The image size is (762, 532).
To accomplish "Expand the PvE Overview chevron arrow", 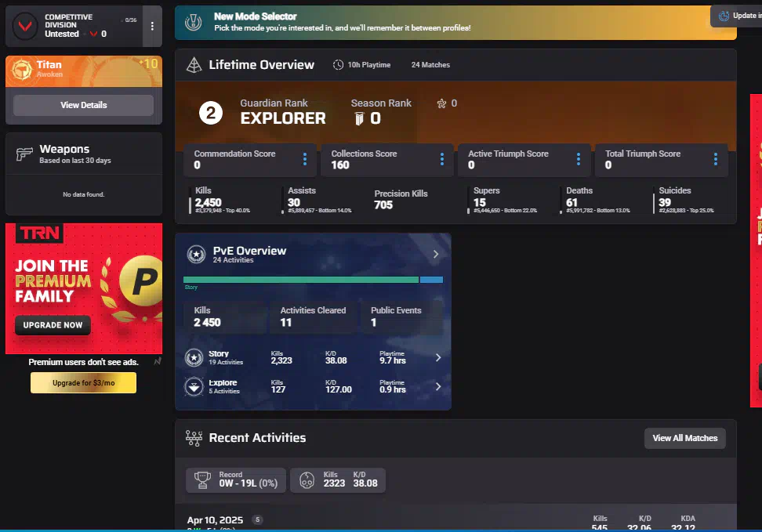I will coord(437,255).
